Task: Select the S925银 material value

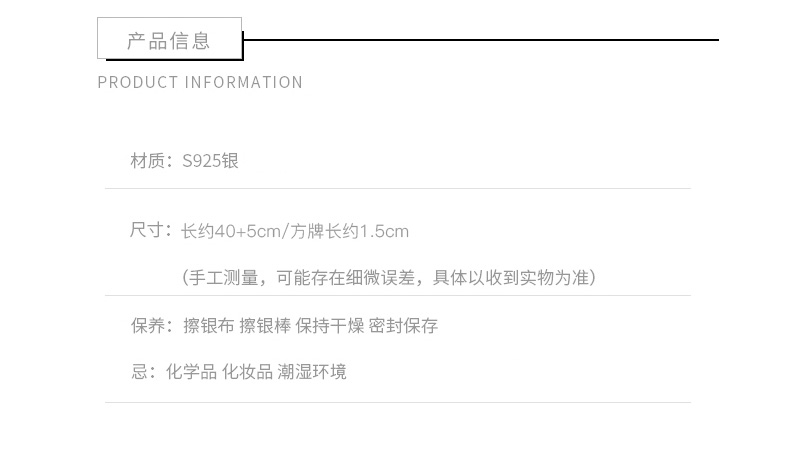Action: pyautogui.click(x=210, y=161)
